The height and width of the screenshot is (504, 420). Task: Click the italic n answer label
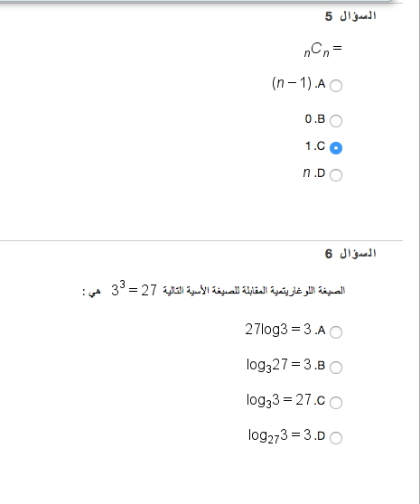[x=307, y=173]
